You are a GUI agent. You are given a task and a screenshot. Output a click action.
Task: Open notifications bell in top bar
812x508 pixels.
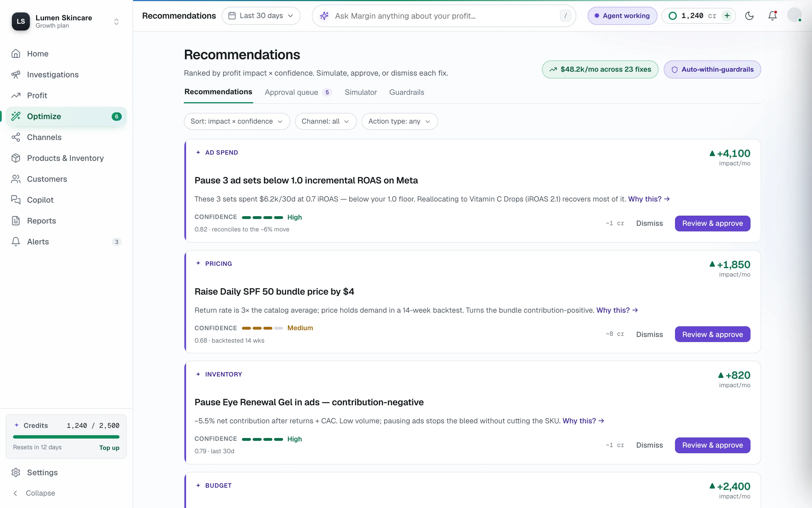773,16
